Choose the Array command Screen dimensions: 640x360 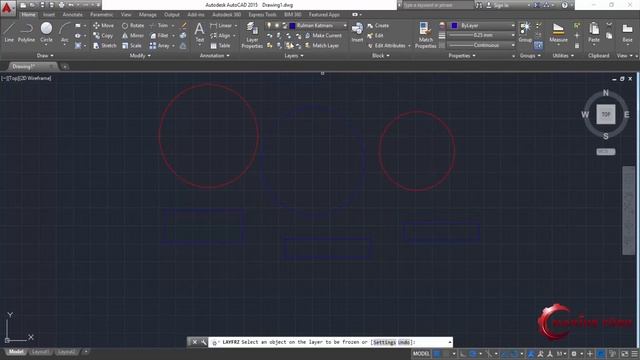[x=160, y=46]
